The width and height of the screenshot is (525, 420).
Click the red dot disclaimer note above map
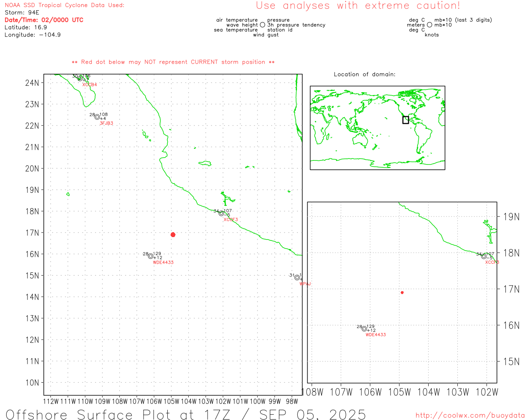[173, 62]
